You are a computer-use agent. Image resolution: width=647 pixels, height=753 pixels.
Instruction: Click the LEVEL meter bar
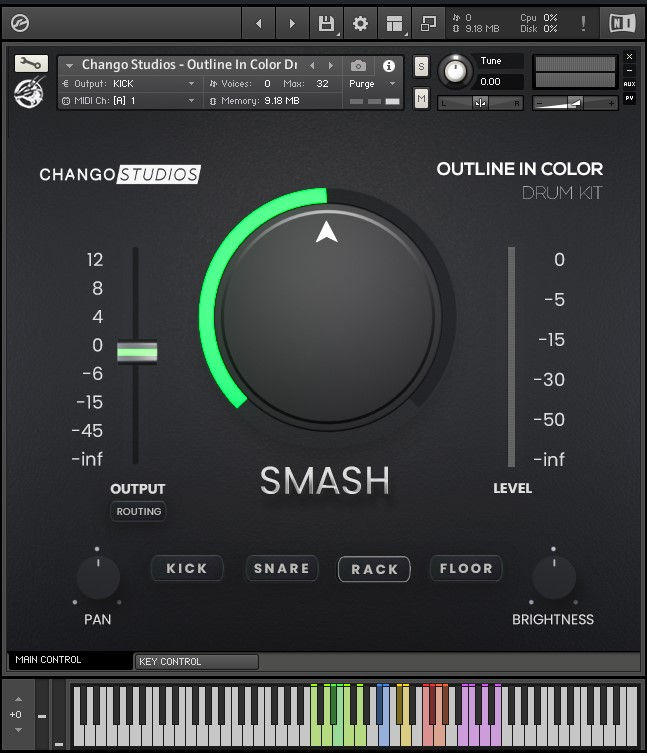click(x=512, y=356)
